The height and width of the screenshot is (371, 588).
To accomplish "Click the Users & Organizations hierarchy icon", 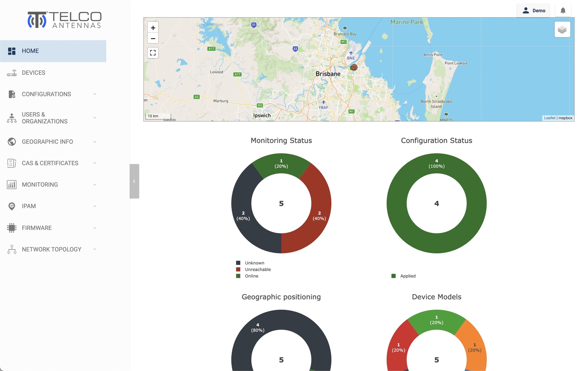I will [12, 118].
